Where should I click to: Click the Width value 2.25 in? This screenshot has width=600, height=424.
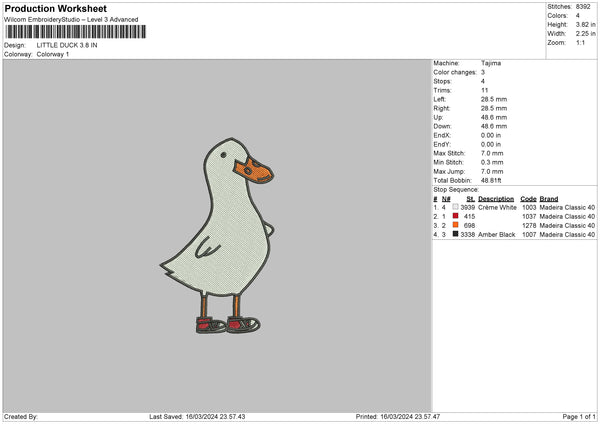(x=585, y=34)
